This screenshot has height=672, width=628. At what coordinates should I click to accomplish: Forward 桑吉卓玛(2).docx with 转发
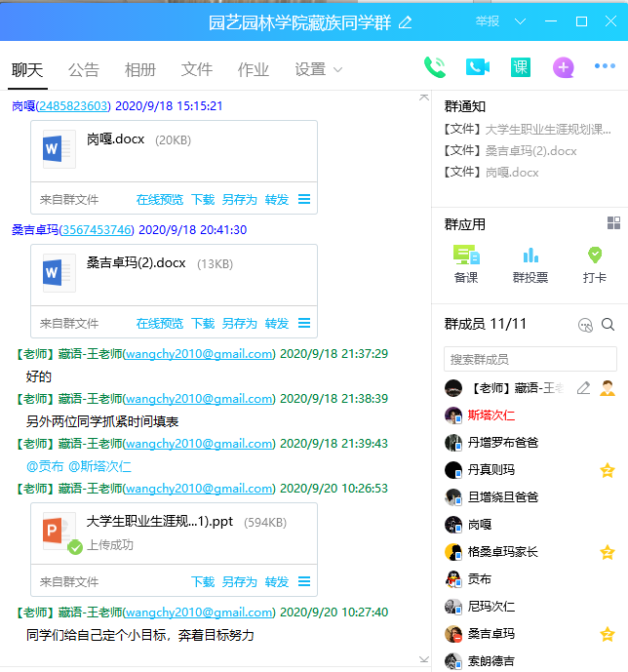click(277, 324)
